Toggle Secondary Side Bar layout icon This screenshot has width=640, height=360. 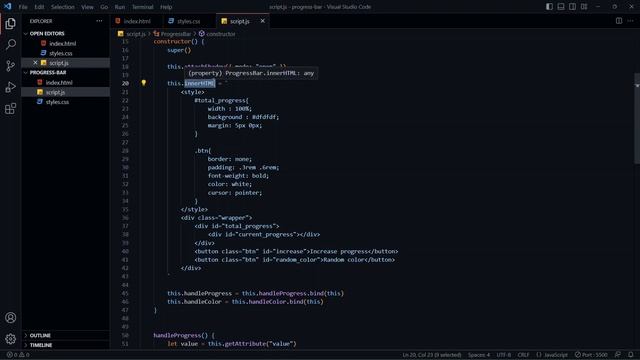[573, 7]
